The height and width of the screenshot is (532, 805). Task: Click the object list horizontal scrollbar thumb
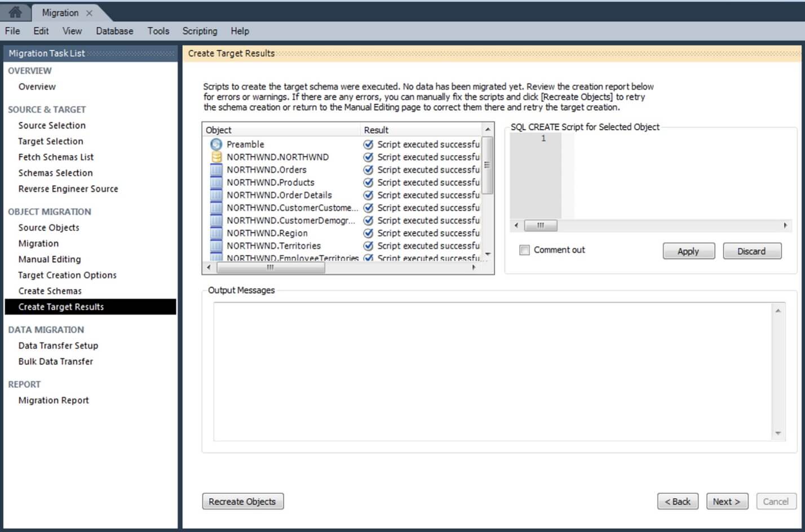click(271, 268)
